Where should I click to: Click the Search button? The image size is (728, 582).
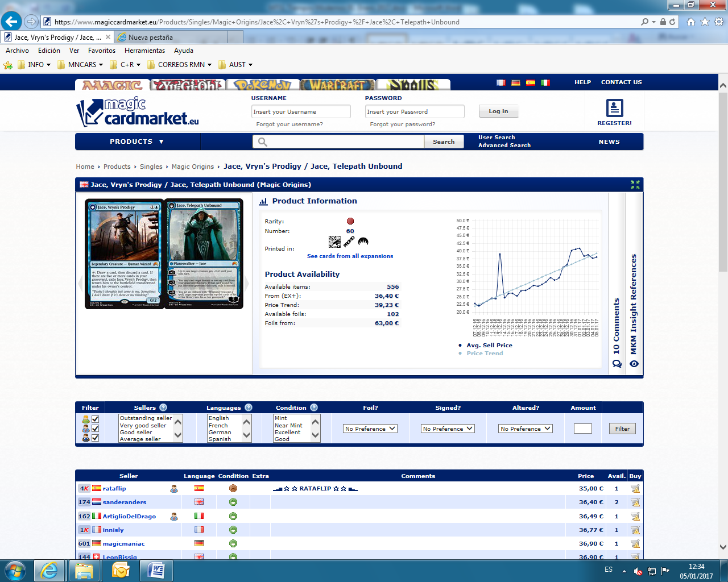point(444,142)
